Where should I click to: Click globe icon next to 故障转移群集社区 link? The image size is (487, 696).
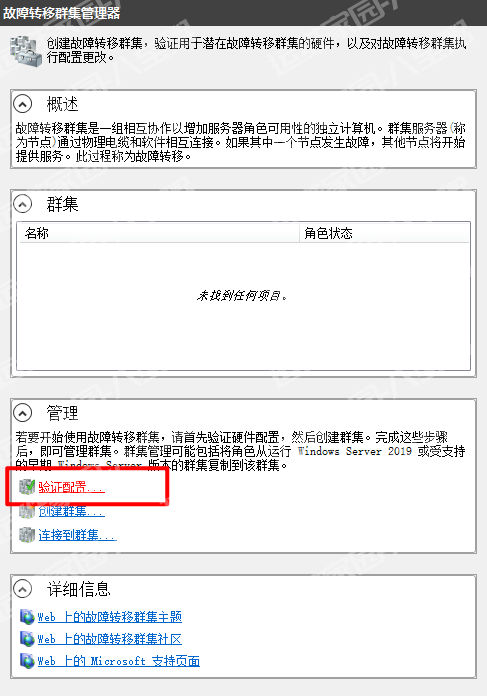point(27,639)
